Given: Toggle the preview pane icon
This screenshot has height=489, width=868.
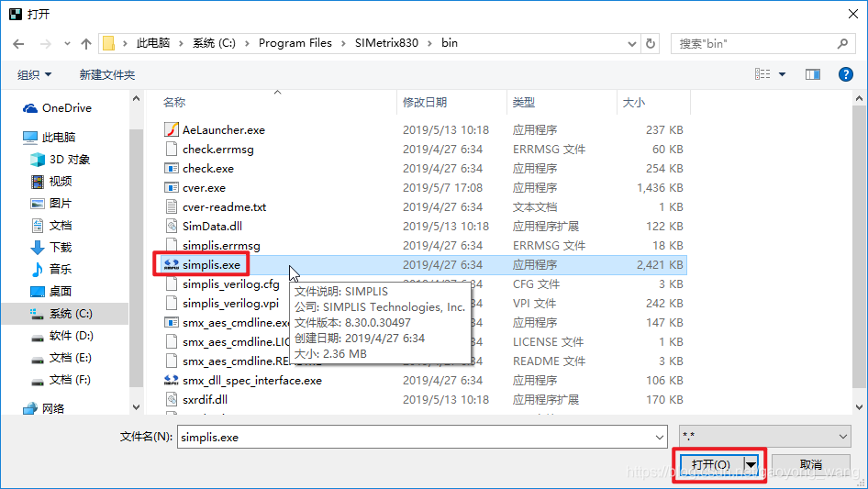Looking at the screenshot, I should coord(813,74).
